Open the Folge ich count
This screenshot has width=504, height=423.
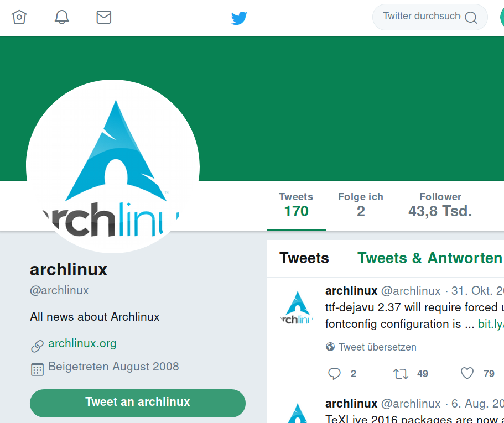click(x=361, y=206)
